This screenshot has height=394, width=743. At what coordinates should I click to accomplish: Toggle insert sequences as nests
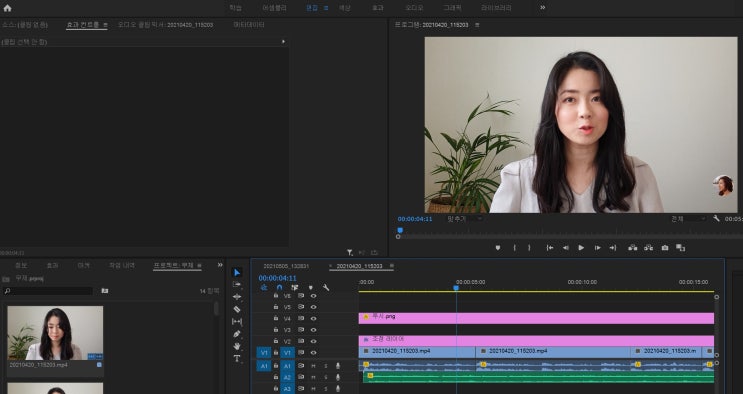click(264, 287)
